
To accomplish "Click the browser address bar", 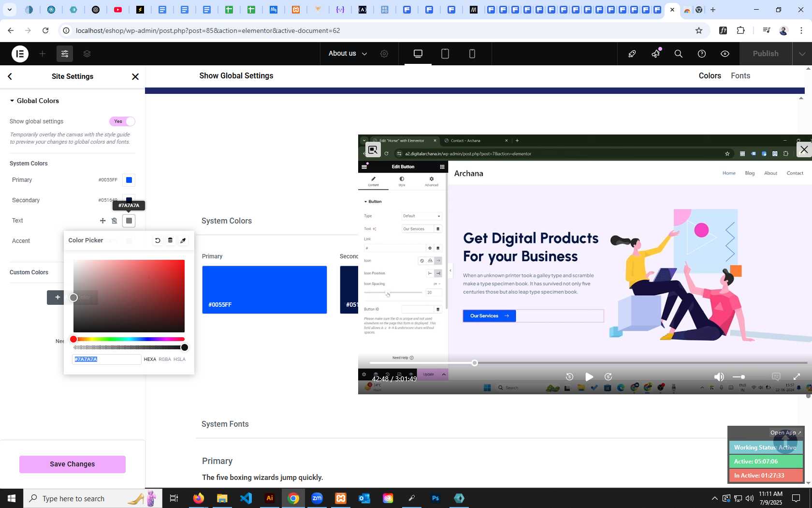I will tap(377, 30).
